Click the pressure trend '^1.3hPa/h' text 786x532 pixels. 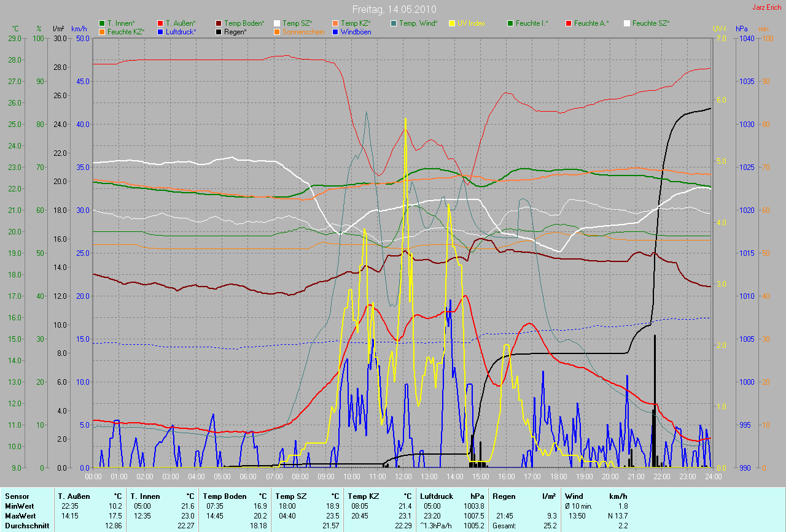pyautogui.click(x=437, y=526)
